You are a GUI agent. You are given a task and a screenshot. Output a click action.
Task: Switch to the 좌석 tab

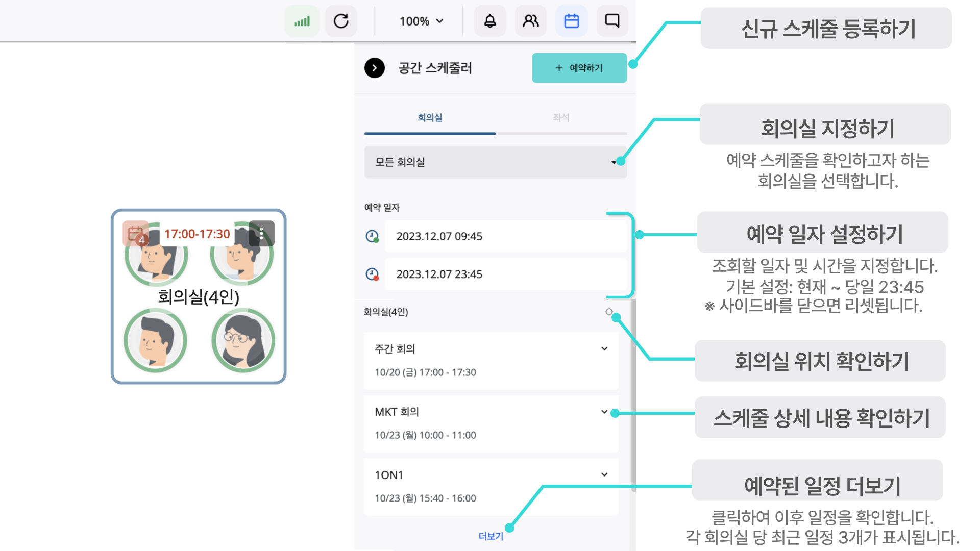[561, 117]
